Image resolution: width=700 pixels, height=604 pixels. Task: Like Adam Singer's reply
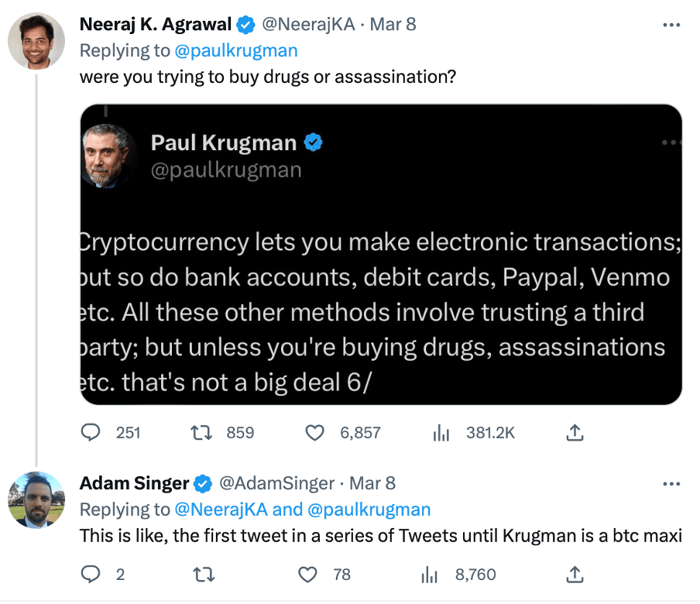[x=307, y=575]
